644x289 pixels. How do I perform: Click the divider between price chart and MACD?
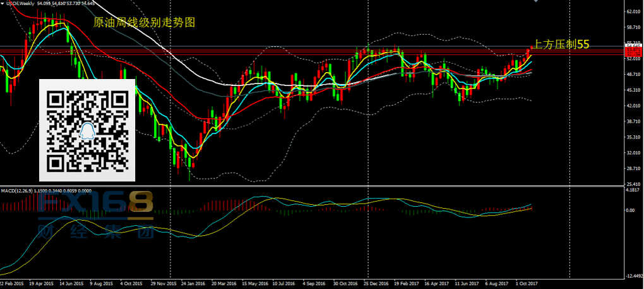click(316, 186)
